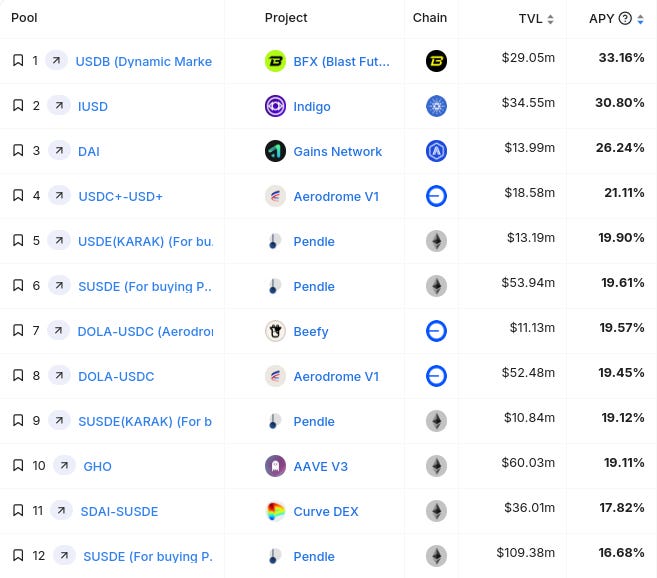
Task: Bookmark the IUSD pool
Action: click(18, 105)
